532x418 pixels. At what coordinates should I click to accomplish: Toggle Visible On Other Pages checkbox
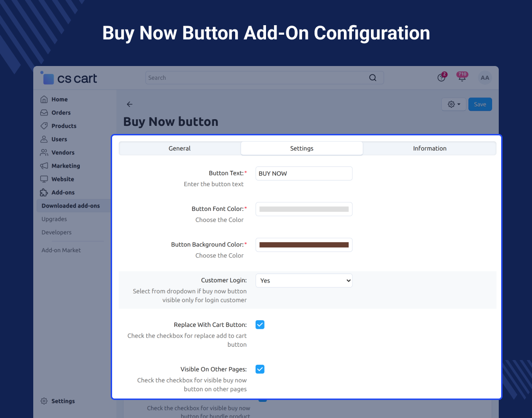click(x=260, y=369)
